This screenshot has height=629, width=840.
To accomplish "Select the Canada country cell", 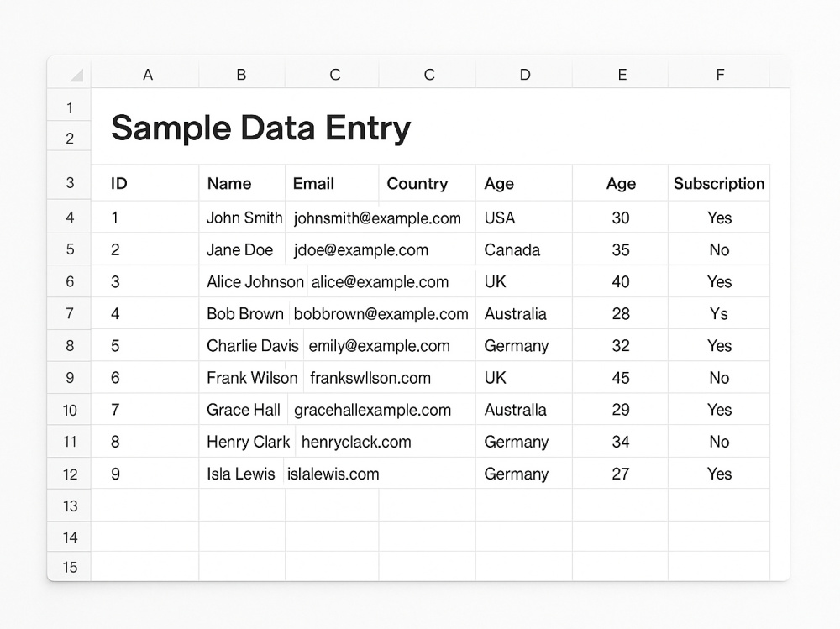I will [x=524, y=249].
